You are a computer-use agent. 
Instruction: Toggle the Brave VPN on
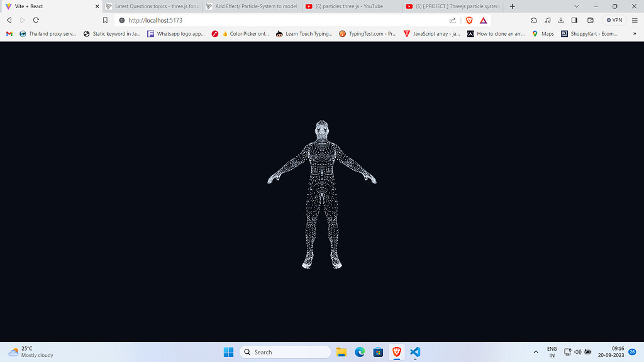(x=614, y=20)
